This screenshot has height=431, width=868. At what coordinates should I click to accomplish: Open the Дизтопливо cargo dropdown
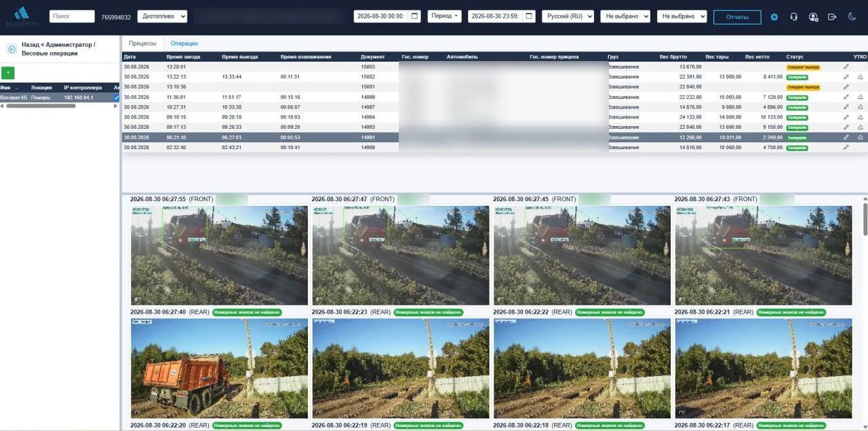(162, 16)
